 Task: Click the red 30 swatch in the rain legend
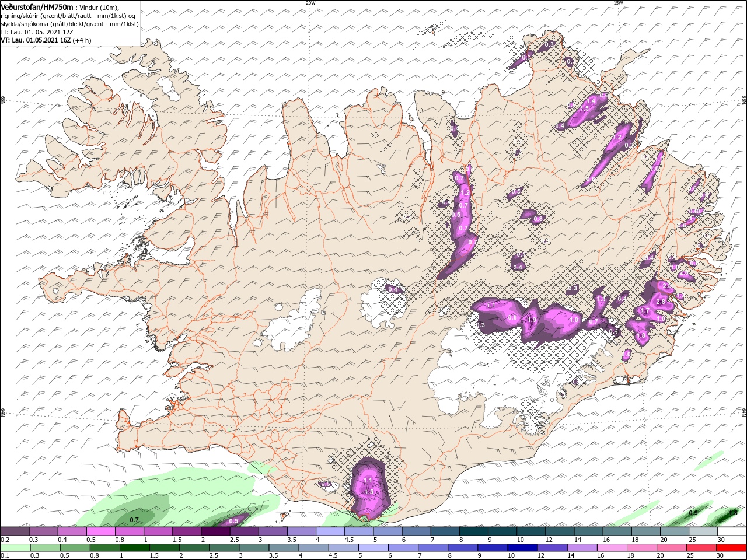tap(731, 548)
